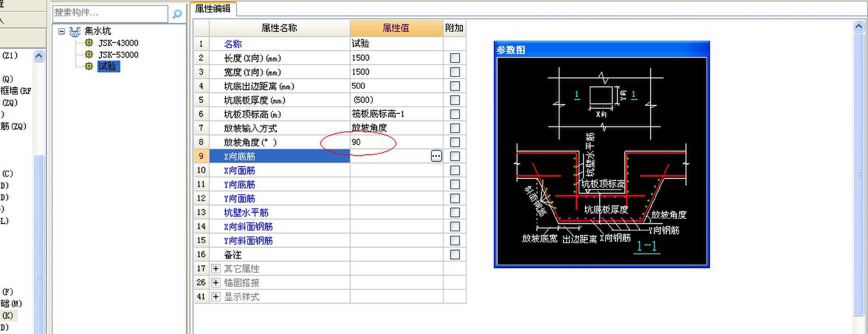868x334 pixels.
Task: Click the 附加 column header
Action: click(x=454, y=28)
